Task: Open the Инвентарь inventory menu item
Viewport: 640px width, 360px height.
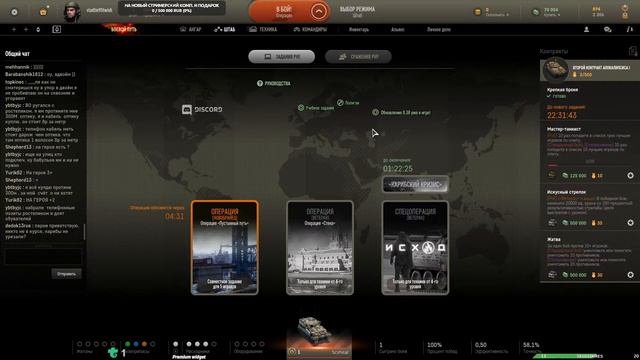Action: point(359,29)
